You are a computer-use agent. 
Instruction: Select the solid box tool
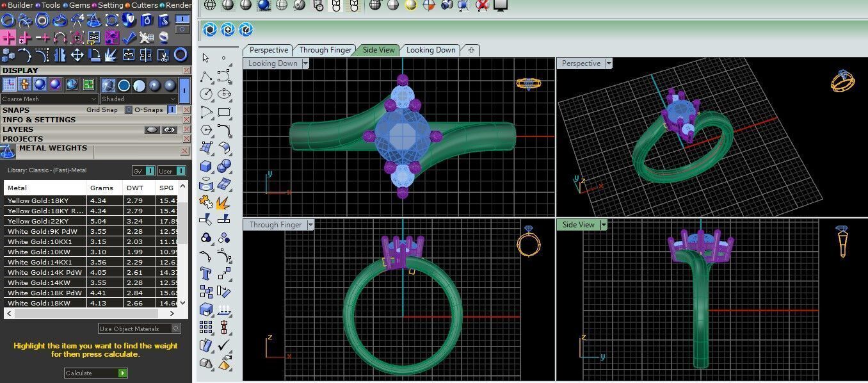(206, 167)
